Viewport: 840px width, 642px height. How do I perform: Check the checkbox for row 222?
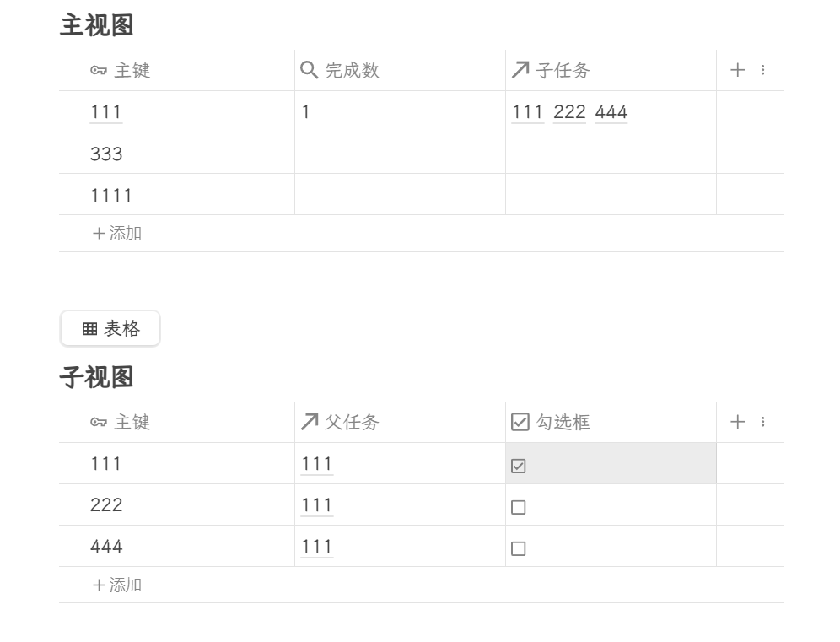[x=519, y=506]
